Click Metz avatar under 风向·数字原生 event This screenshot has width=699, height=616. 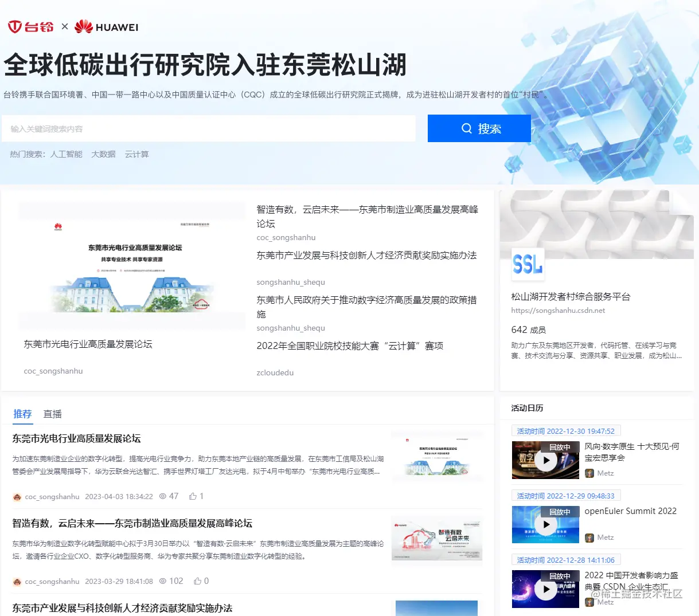[589, 473]
